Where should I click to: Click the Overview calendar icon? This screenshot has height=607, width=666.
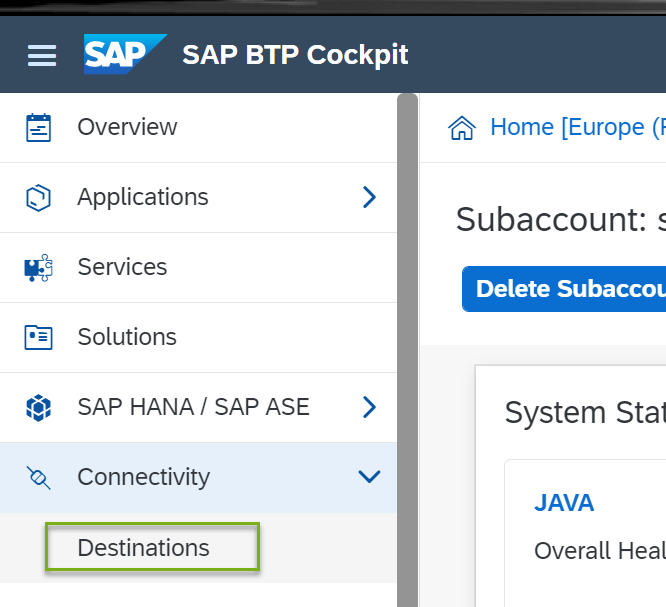point(38,127)
